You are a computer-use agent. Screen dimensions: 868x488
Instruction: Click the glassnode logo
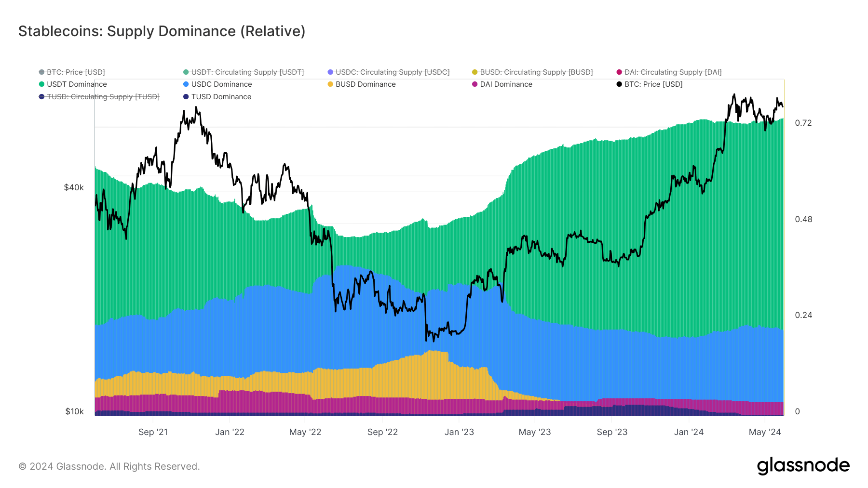pyautogui.click(x=803, y=466)
